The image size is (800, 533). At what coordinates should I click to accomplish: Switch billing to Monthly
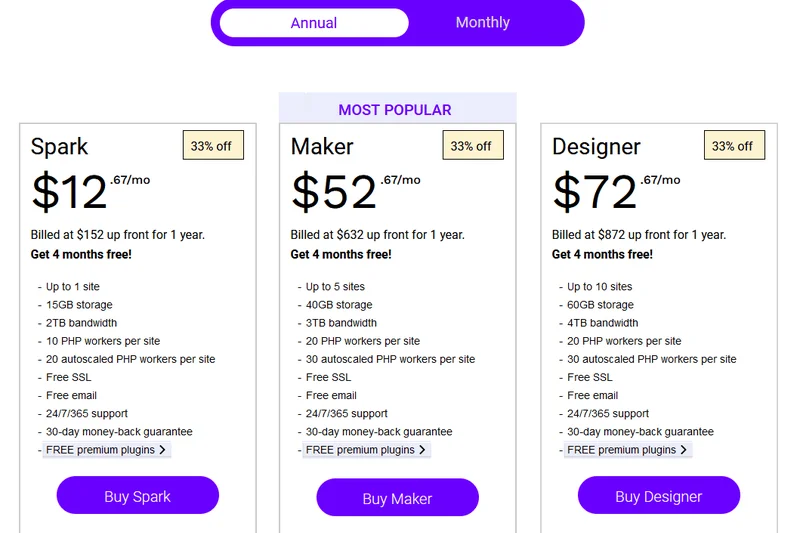pos(482,23)
